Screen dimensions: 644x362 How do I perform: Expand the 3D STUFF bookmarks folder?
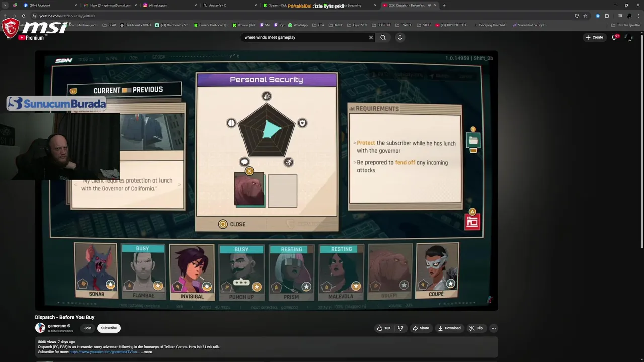tap(382, 25)
